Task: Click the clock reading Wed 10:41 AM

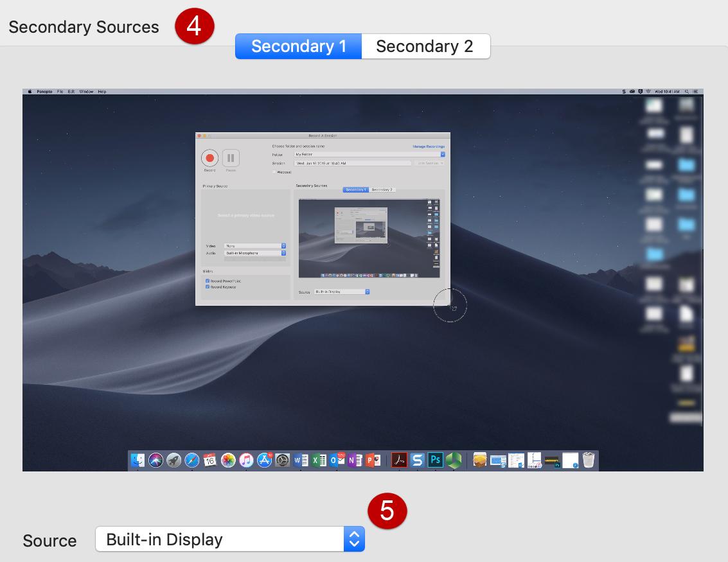Action: click(x=667, y=92)
